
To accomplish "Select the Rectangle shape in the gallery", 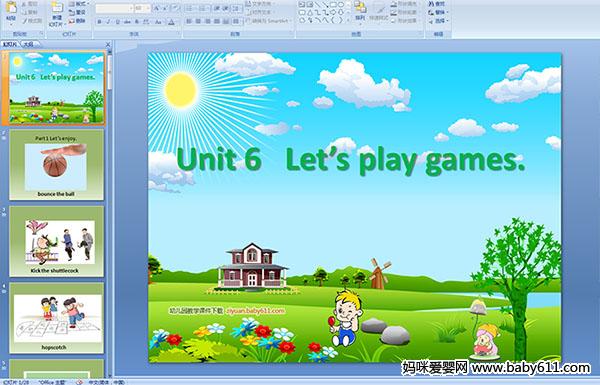I will (x=333, y=4).
